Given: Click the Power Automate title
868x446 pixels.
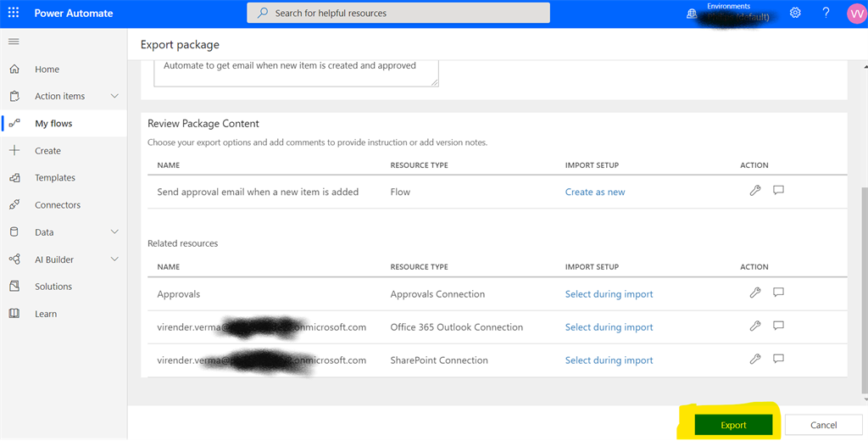Looking at the screenshot, I should point(74,14).
